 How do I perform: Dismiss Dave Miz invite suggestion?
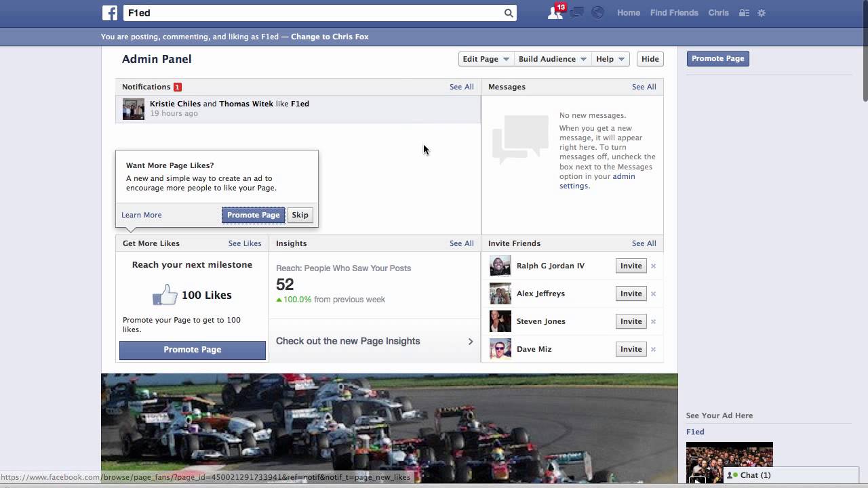tap(653, 349)
